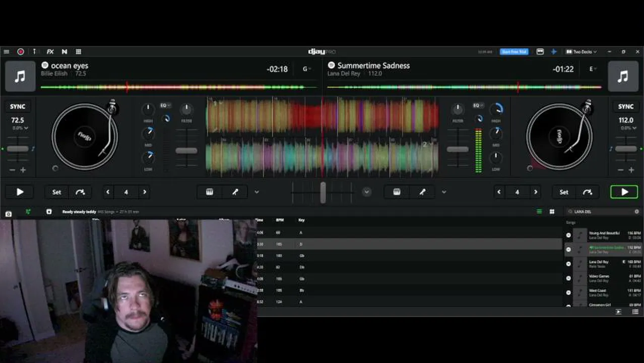
Task: Open the left deck key G dropdown
Action: (307, 69)
